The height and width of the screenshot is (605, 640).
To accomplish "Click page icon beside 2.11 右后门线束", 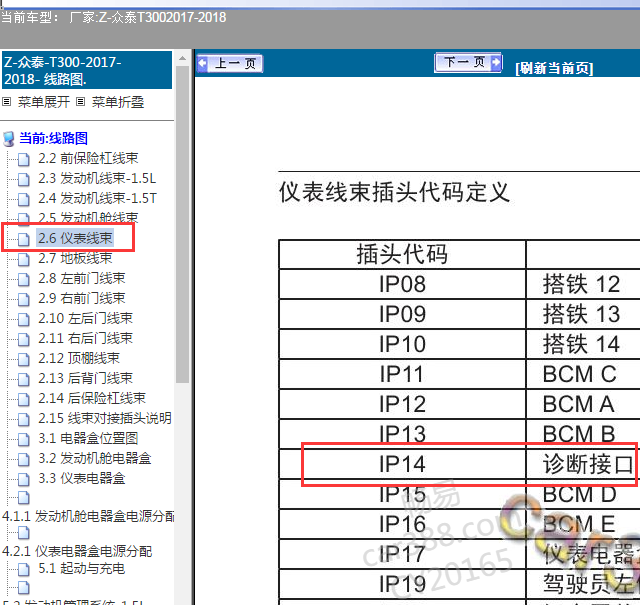I will (24, 339).
